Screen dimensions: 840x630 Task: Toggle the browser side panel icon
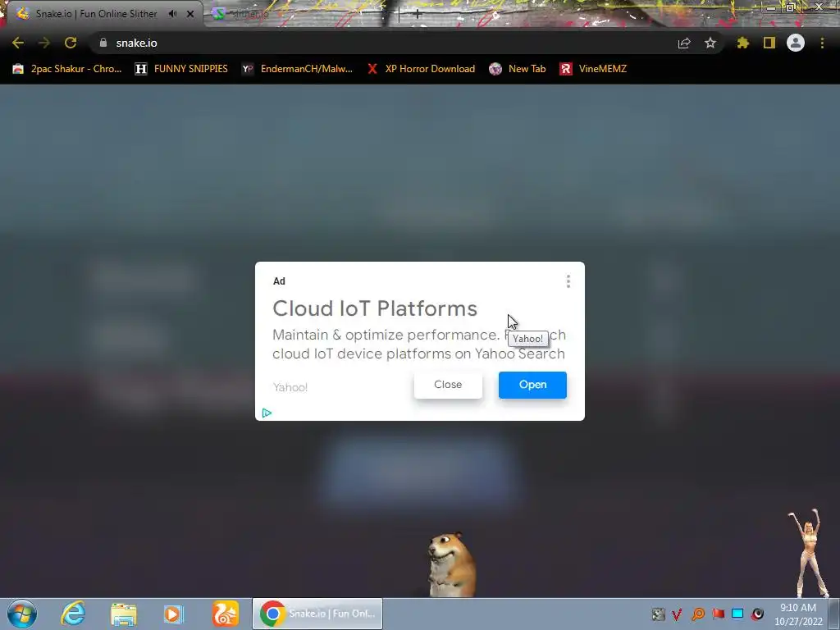(x=769, y=43)
